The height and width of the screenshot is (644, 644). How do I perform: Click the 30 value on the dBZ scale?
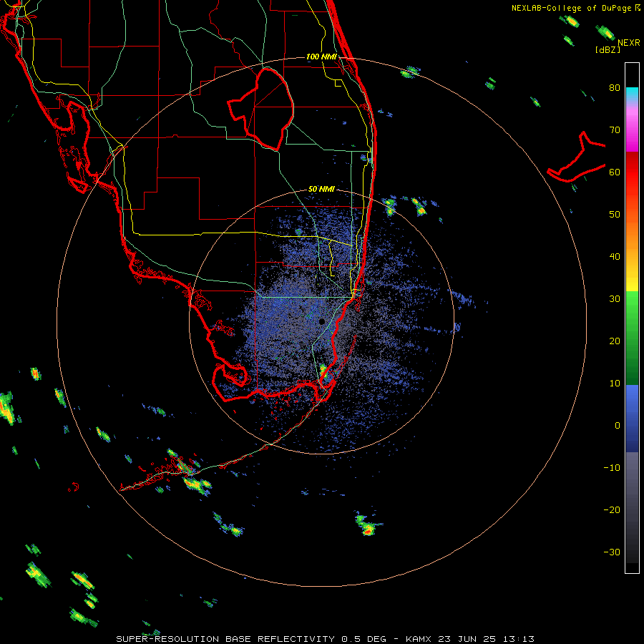coord(615,299)
